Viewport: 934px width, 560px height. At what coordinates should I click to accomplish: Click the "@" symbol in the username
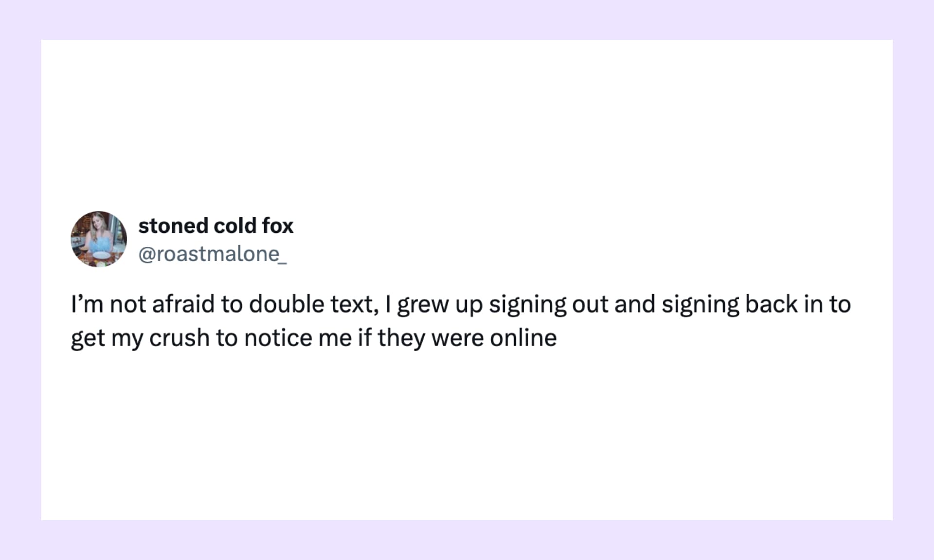147,254
